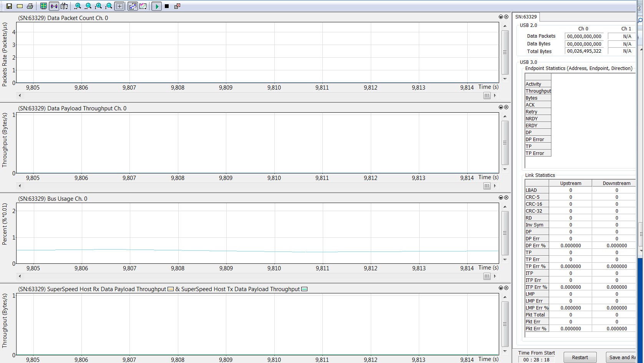644x363 pixels.
Task: Click the email envelope toolbar icon
Action: [x=20, y=6]
